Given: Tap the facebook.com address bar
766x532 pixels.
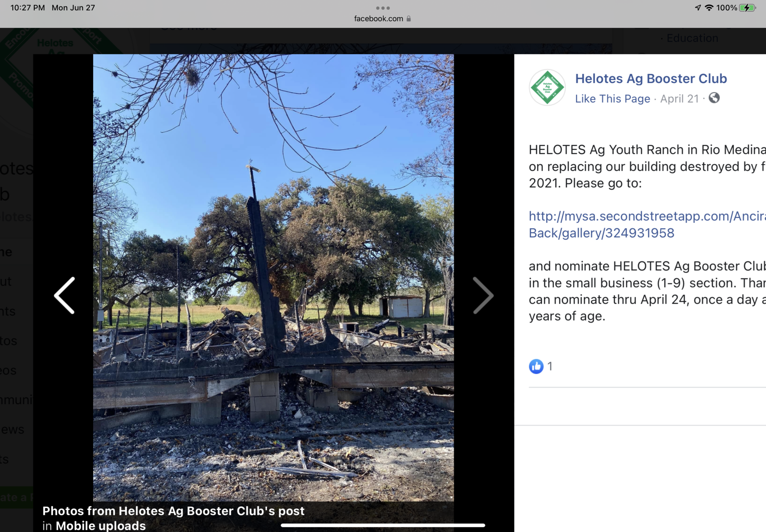Looking at the screenshot, I should [383, 18].
